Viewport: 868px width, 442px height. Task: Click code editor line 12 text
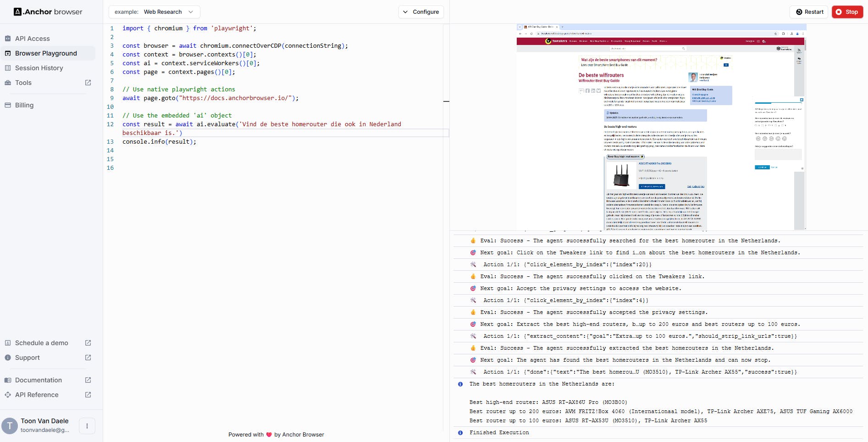pos(261,124)
